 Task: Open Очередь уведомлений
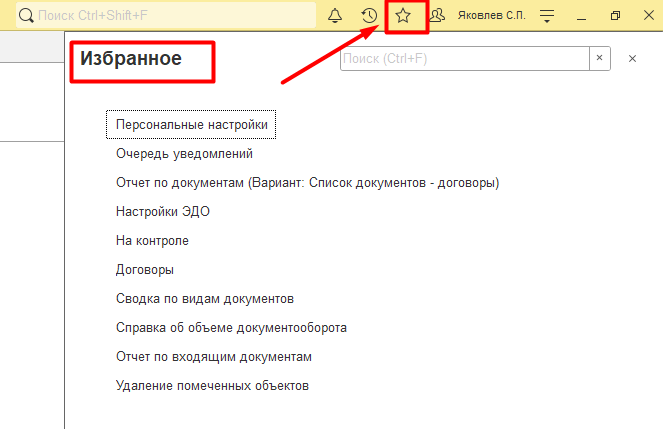184,153
